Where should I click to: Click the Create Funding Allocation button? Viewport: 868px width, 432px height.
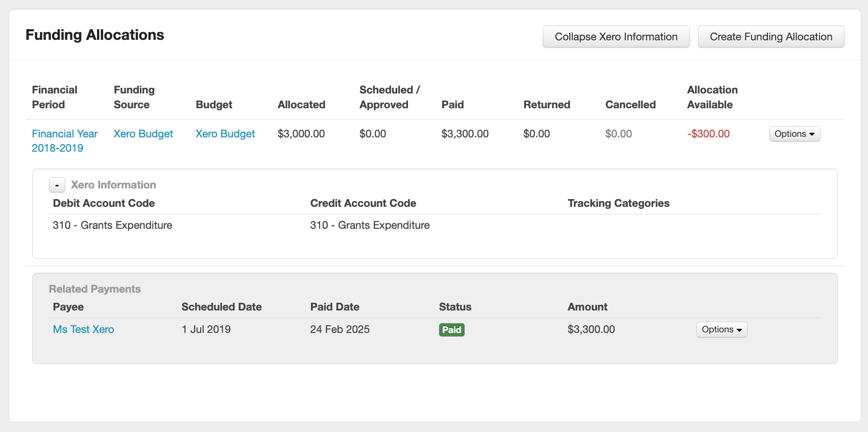[x=770, y=37]
